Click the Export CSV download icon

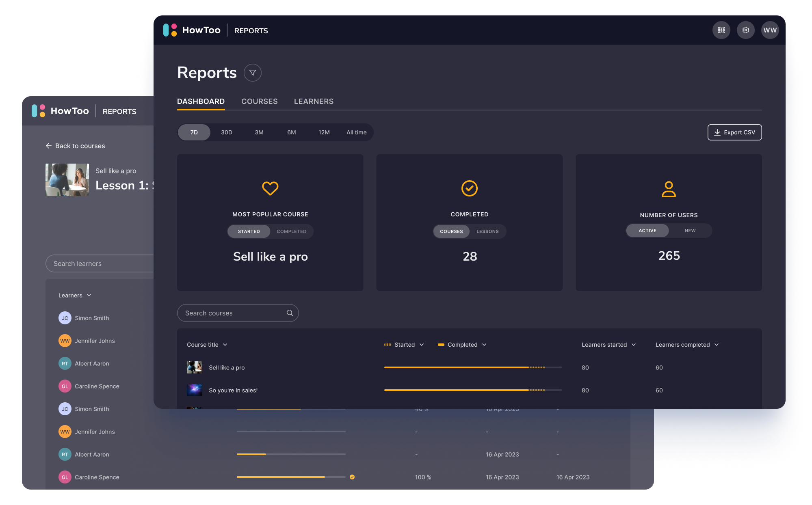717,132
